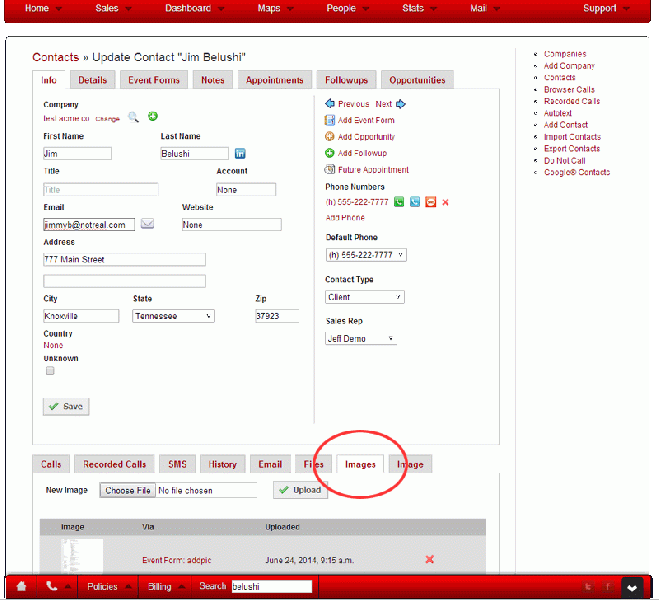The width and height of the screenshot is (659, 600).
Task: Open the Sales Rep dropdown
Action: [x=361, y=339]
